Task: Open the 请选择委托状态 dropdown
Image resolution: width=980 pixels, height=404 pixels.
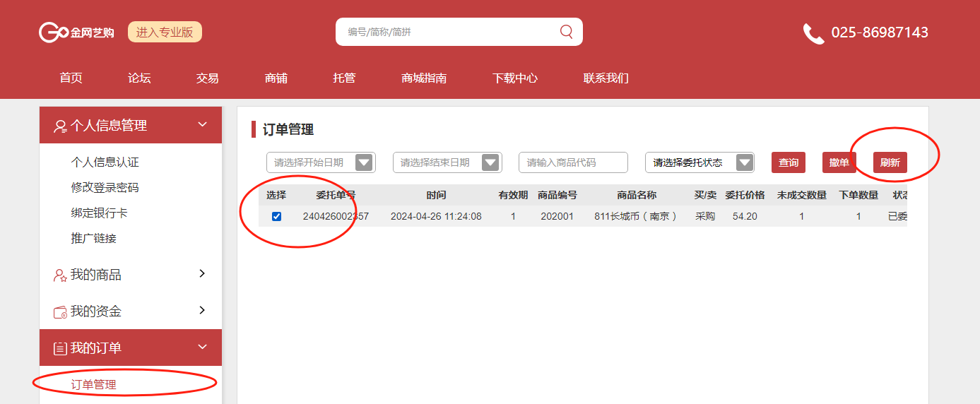Action: click(744, 162)
